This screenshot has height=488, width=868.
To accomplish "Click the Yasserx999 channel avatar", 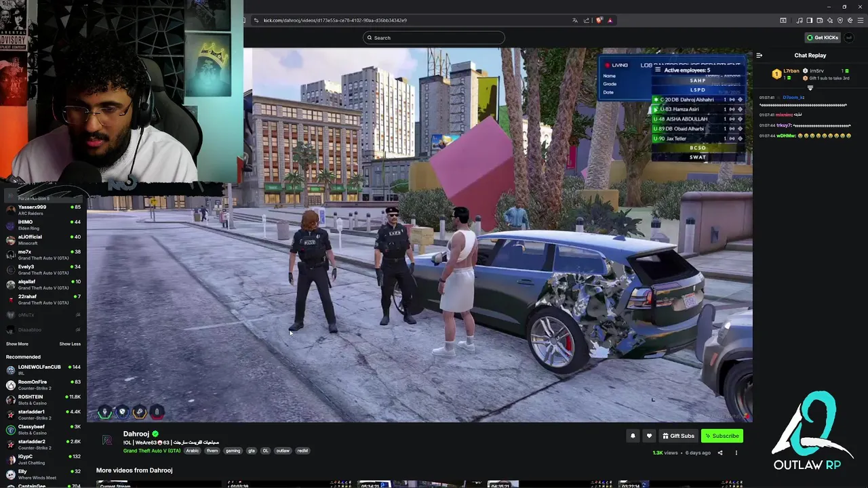I will coord(10,210).
